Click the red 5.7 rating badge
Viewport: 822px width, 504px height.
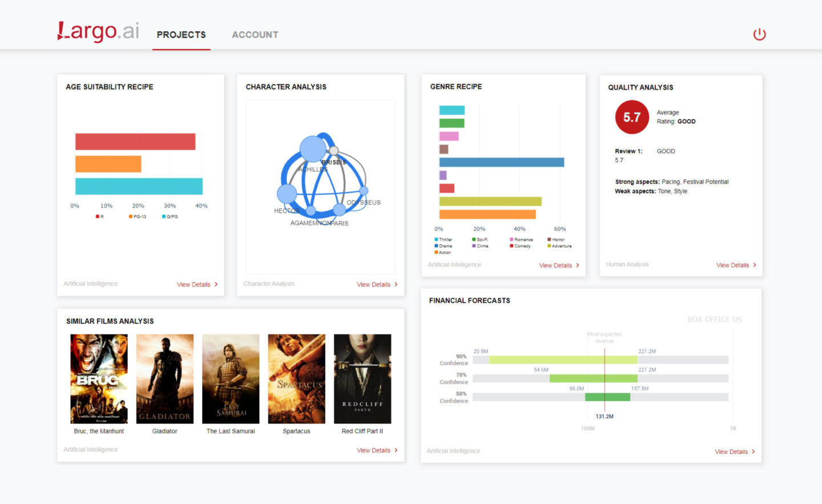point(632,117)
